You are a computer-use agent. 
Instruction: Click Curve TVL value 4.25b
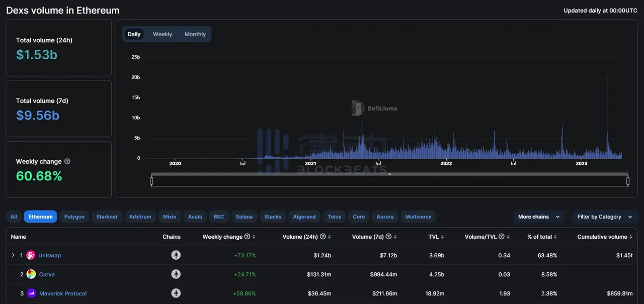click(x=436, y=274)
